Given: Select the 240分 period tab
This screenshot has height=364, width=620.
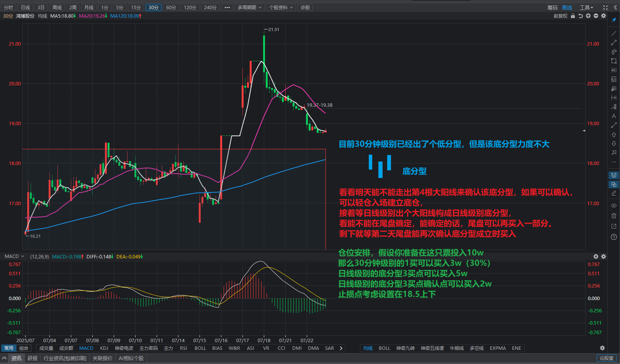Looking at the screenshot, I should [210, 8].
